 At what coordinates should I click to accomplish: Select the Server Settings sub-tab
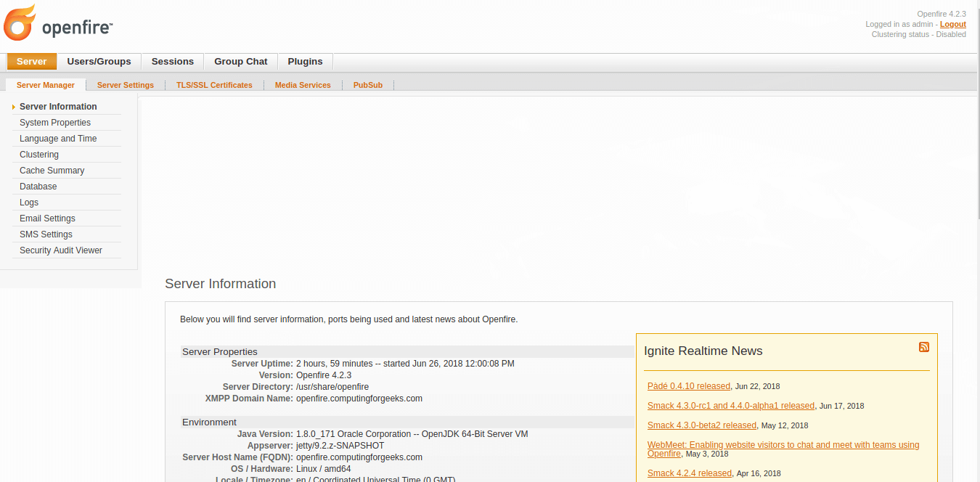click(125, 85)
